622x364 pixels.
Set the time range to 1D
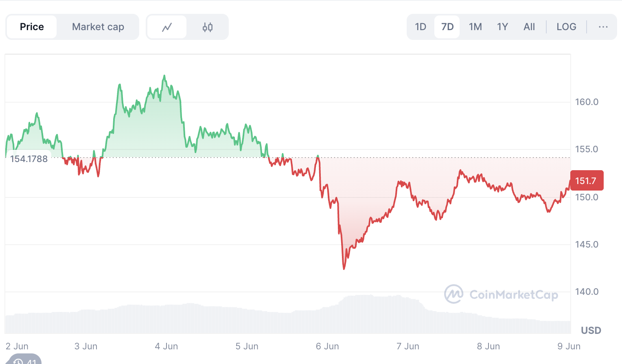click(x=421, y=27)
